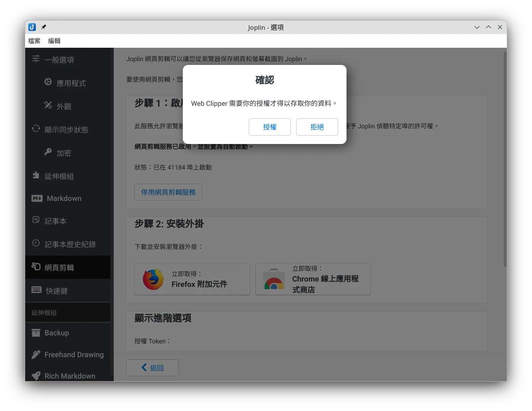Click the sliders icon beside 一般選項

click(36, 58)
